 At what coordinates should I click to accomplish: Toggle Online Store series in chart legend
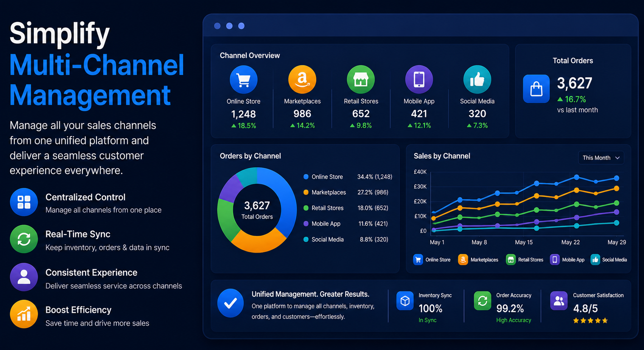(432, 260)
